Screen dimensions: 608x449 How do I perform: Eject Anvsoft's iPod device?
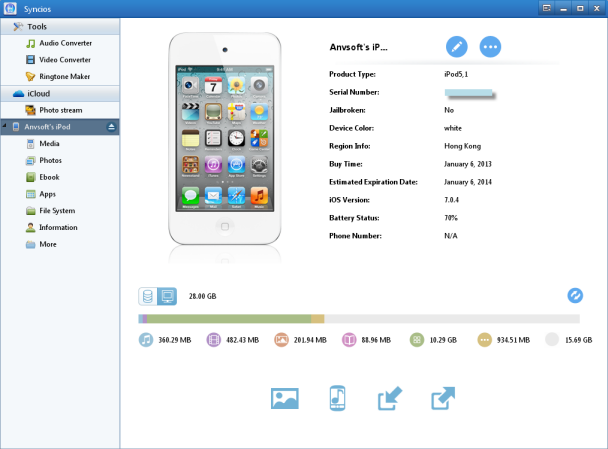tap(111, 127)
